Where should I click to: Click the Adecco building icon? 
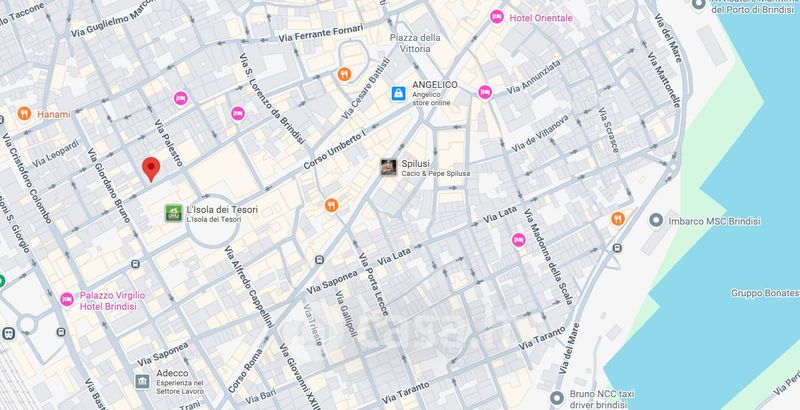tap(142, 381)
